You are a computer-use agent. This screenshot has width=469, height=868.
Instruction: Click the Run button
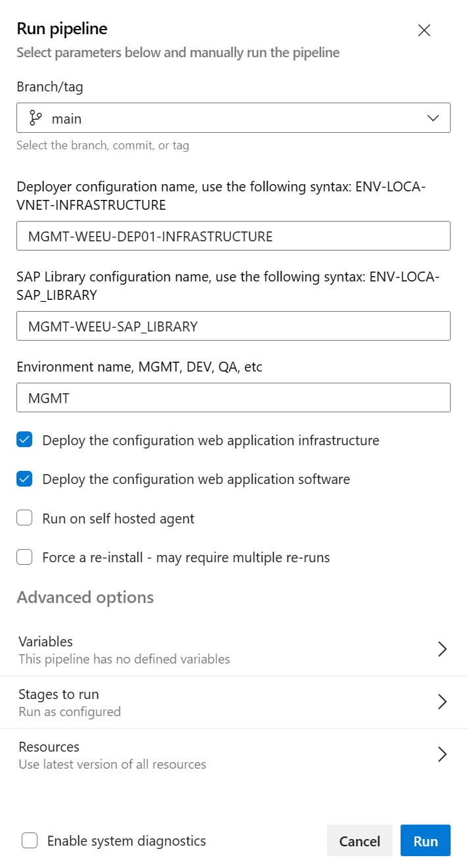click(425, 840)
